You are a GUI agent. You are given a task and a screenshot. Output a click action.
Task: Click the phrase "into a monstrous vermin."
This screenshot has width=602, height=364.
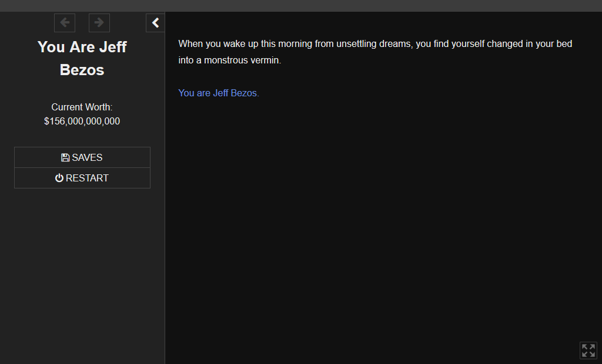click(230, 60)
